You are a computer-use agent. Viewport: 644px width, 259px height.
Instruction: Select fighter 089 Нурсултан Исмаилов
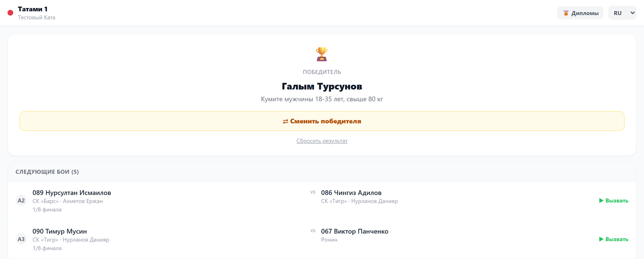(x=72, y=193)
